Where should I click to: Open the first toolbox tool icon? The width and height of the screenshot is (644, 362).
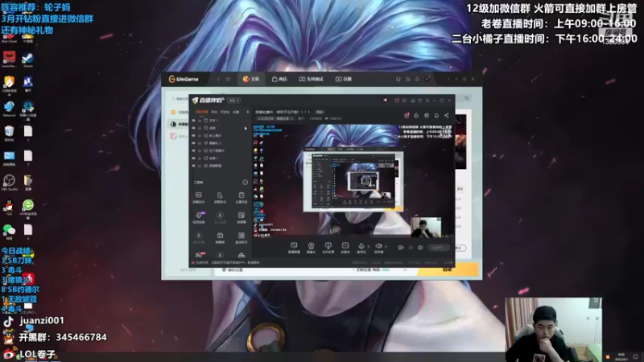pyautogui.click(x=198, y=197)
